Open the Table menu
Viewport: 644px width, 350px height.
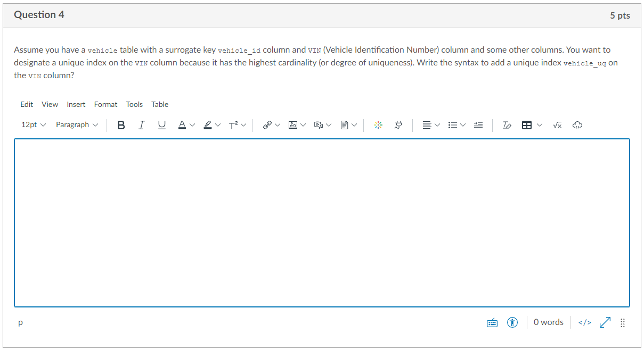[160, 104]
